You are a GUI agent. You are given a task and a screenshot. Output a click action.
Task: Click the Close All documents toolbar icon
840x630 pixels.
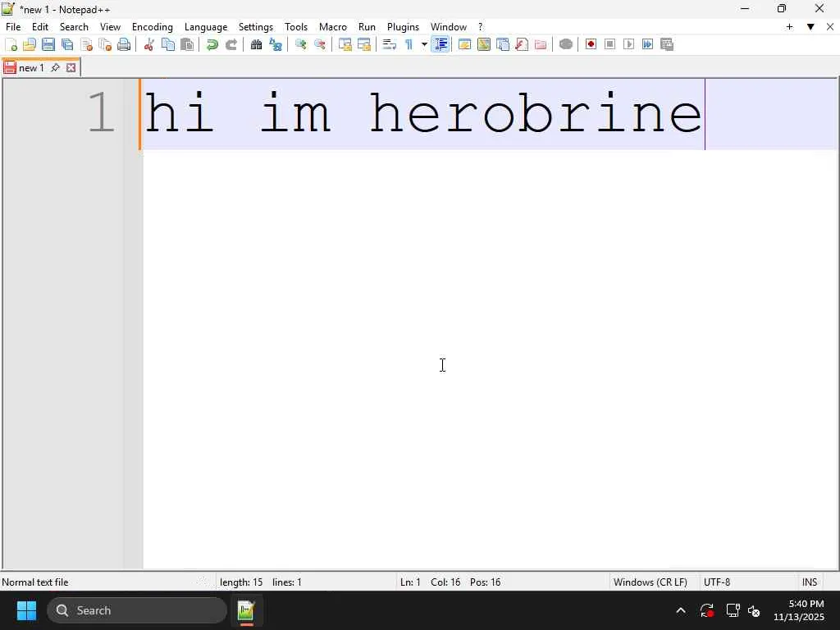[105, 44]
